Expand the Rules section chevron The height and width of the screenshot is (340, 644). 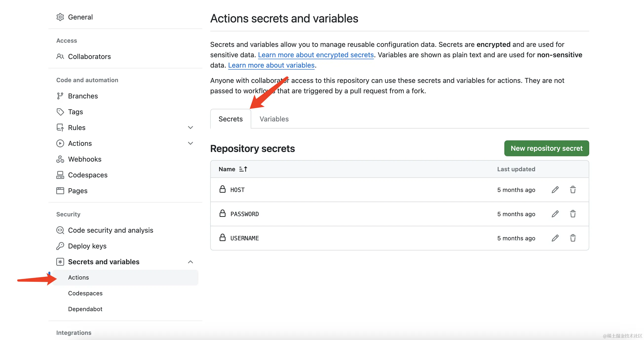(190, 128)
